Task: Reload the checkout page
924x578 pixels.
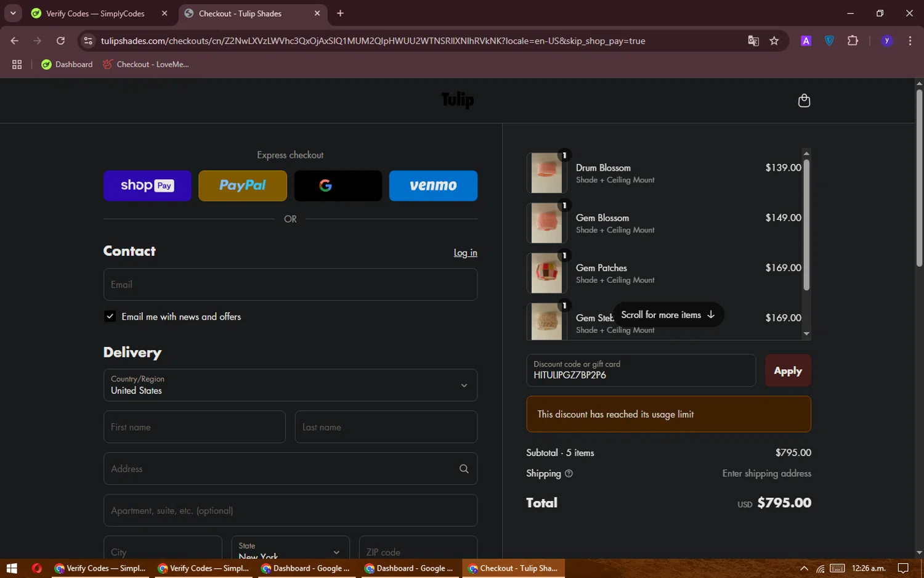Action: 60,41
